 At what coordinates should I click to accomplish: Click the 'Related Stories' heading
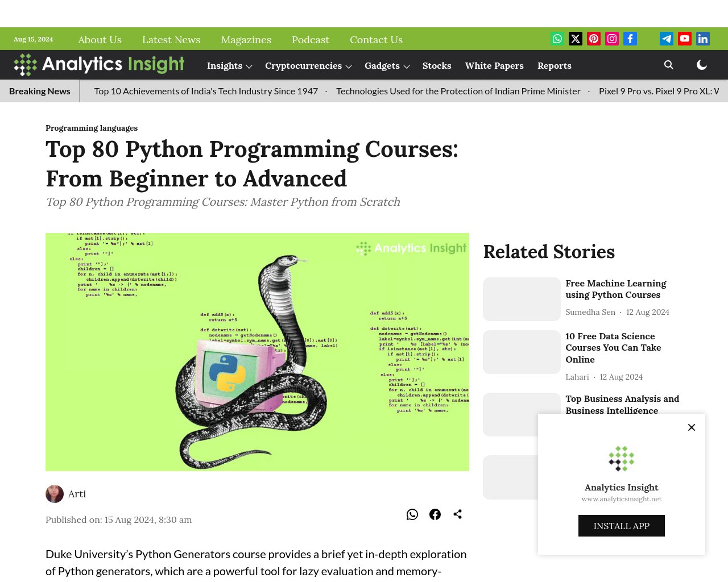pyautogui.click(x=549, y=252)
